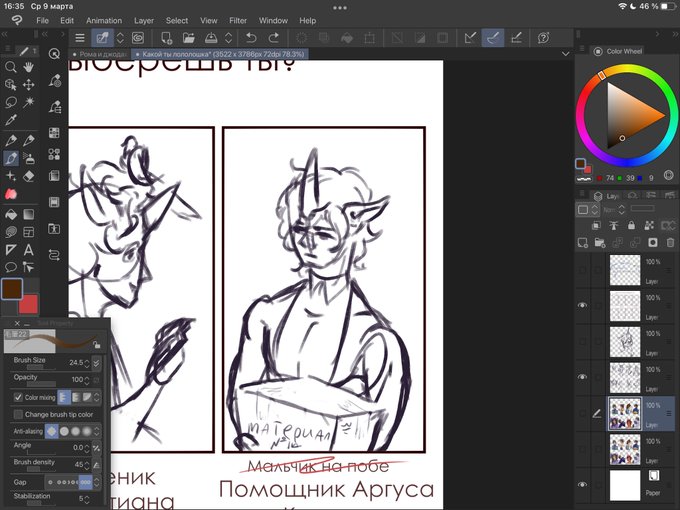Adjust Brush Size value stepper arrows
680x510 pixels.
(87, 363)
